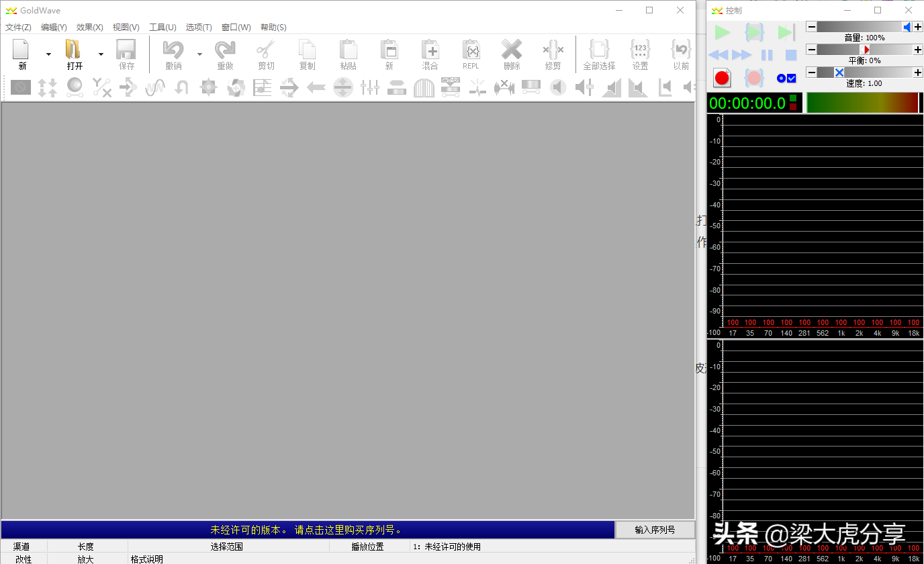The height and width of the screenshot is (564, 924).
Task: Click the paste 新 (Paste New) clipboard icon
Action: [389, 50]
